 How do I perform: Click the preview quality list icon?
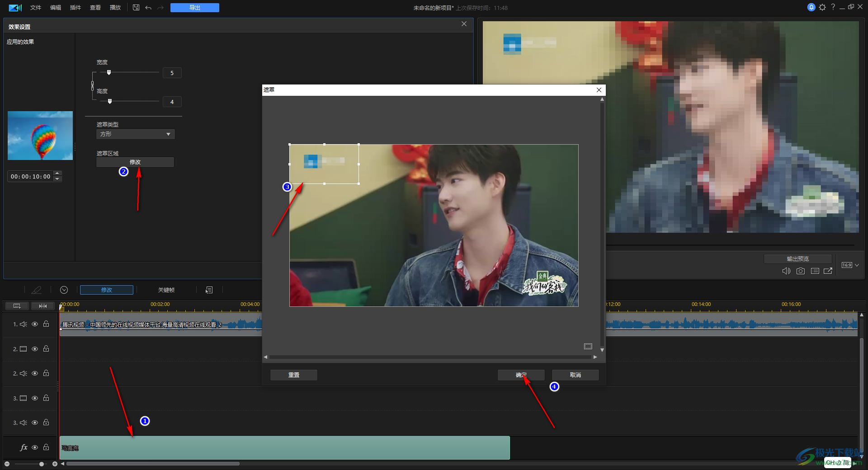point(815,271)
